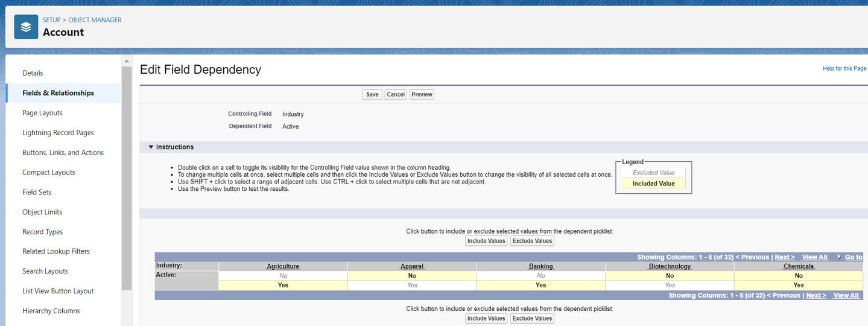
Task: Click the Preview button
Action: pyautogui.click(x=422, y=95)
